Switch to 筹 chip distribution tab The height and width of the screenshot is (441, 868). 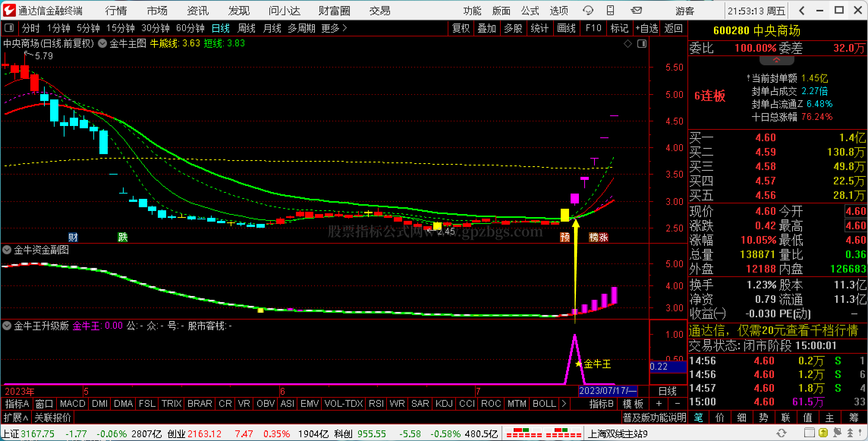(x=854, y=417)
